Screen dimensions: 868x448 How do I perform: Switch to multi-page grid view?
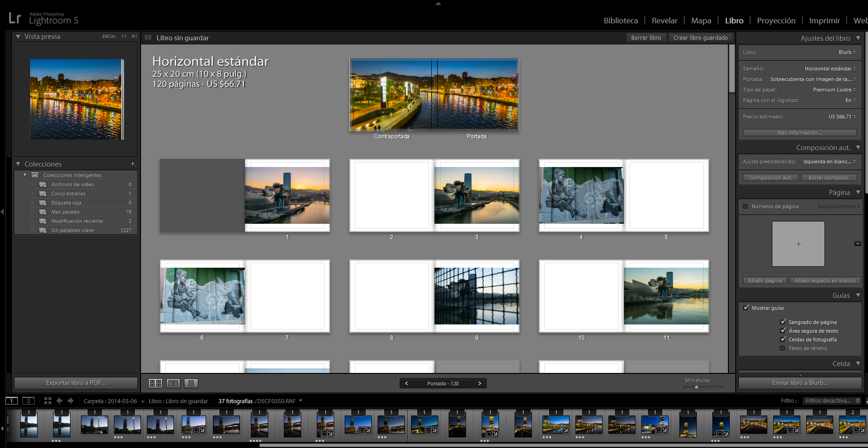155,383
